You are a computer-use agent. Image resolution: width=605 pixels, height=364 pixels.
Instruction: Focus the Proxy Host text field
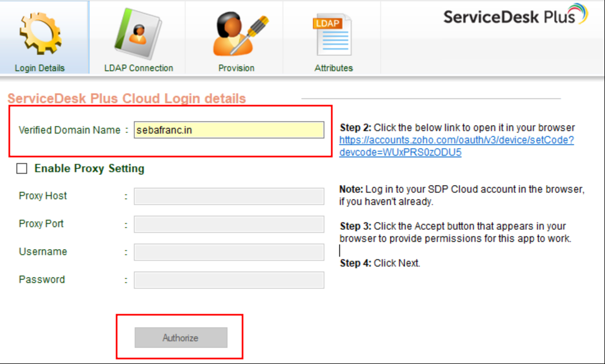coord(229,196)
